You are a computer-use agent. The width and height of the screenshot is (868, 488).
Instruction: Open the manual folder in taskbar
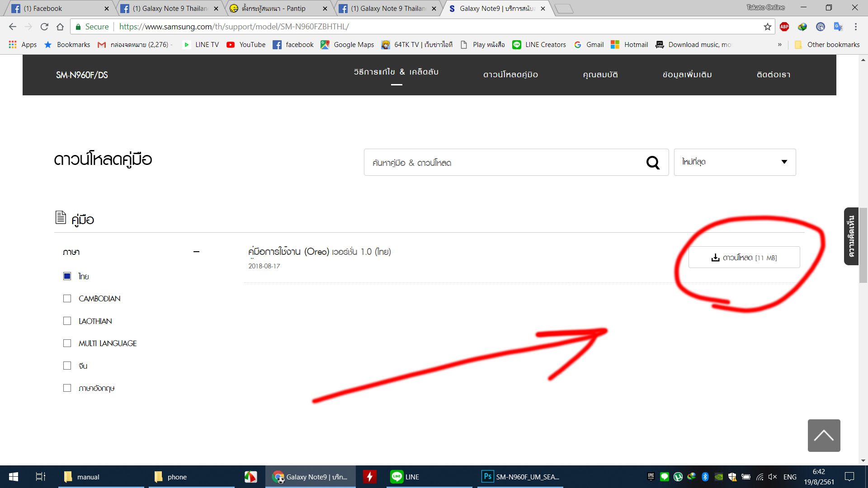pos(101,477)
